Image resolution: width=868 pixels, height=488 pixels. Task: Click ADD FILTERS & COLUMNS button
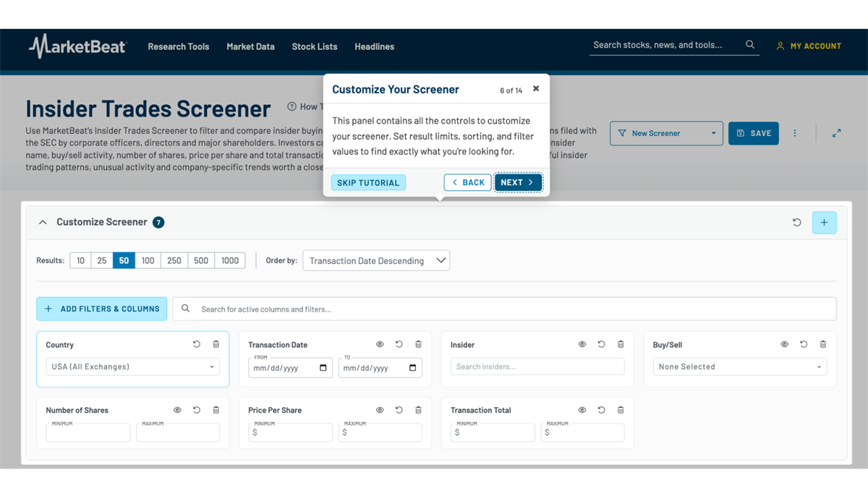102,309
